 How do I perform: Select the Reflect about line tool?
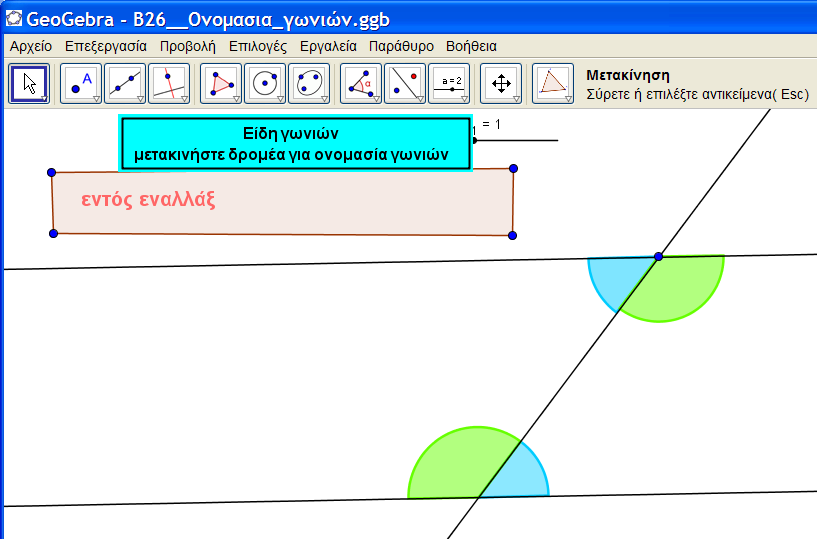click(405, 83)
